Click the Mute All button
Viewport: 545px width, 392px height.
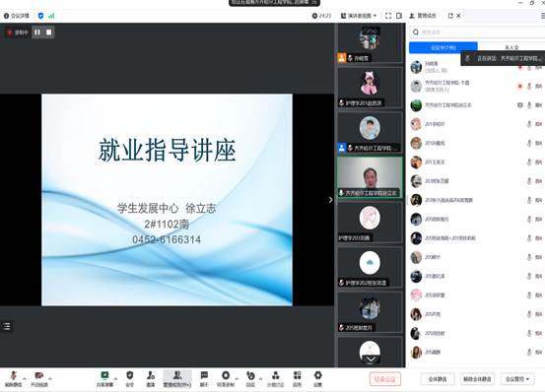pyautogui.click(x=438, y=379)
